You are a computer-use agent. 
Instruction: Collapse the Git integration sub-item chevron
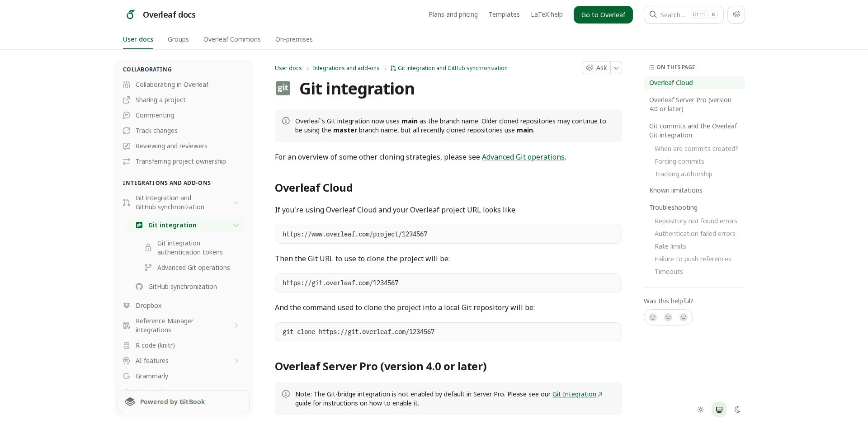(236, 225)
